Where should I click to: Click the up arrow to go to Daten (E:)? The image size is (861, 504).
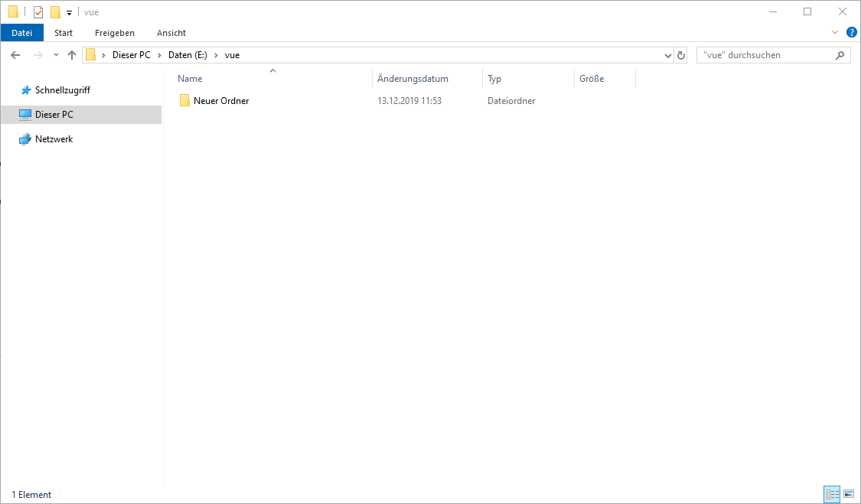71,54
